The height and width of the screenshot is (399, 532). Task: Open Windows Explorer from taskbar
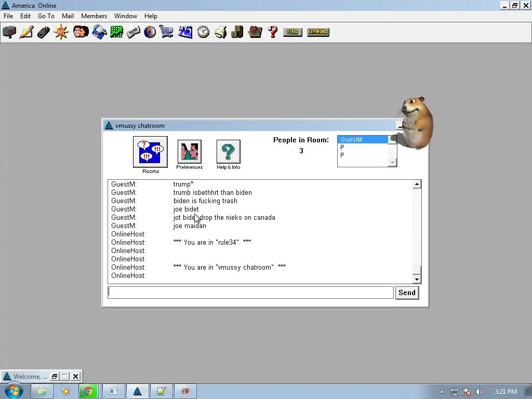42,391
